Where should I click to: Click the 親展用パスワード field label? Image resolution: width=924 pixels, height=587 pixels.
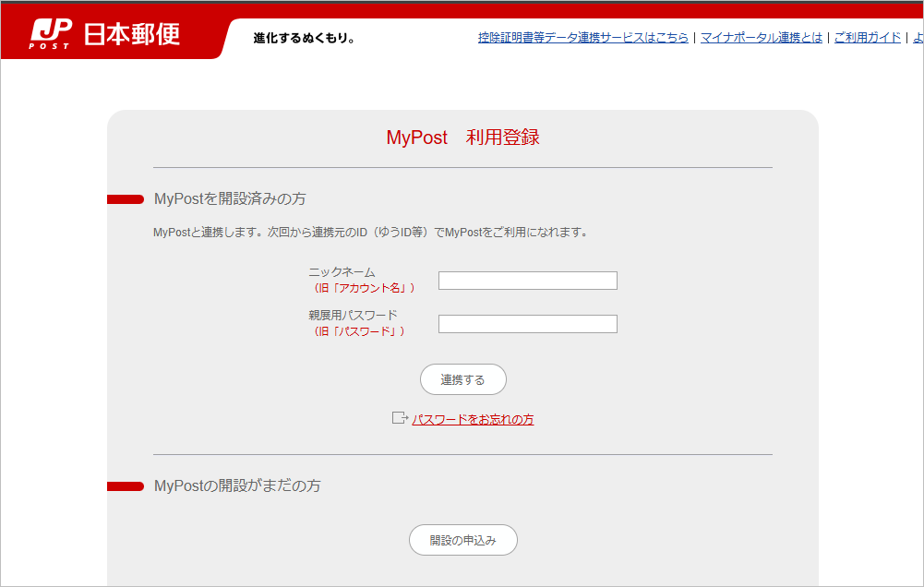353,316
